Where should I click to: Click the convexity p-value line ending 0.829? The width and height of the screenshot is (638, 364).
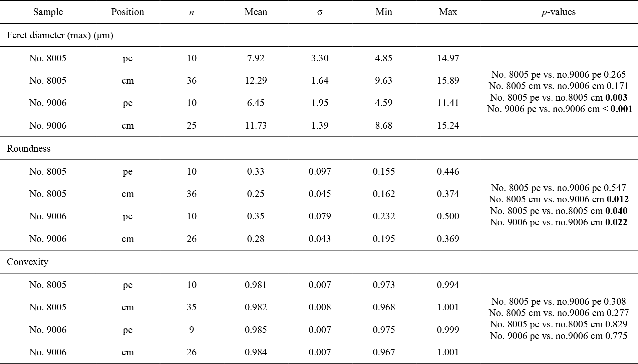[x=559, y=324]
